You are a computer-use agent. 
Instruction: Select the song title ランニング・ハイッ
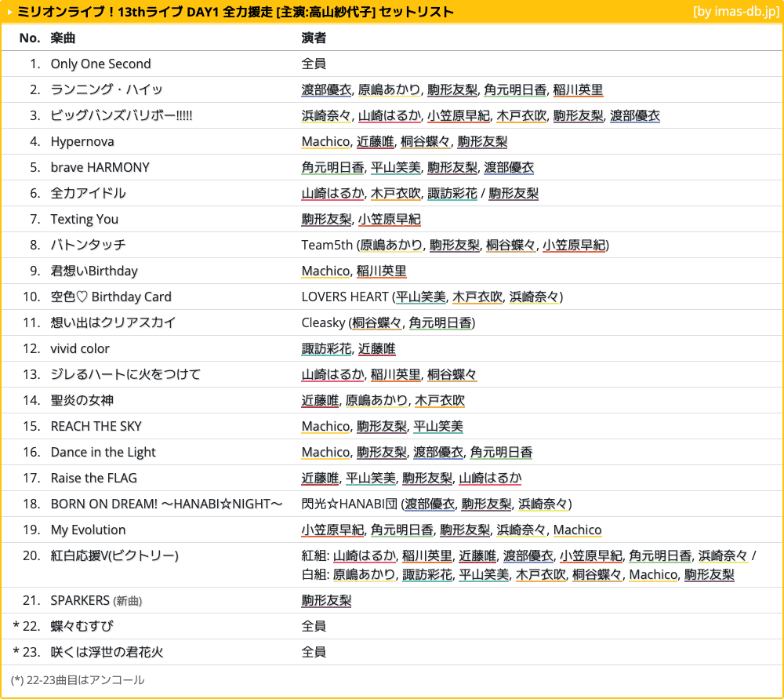coord(107,89)
